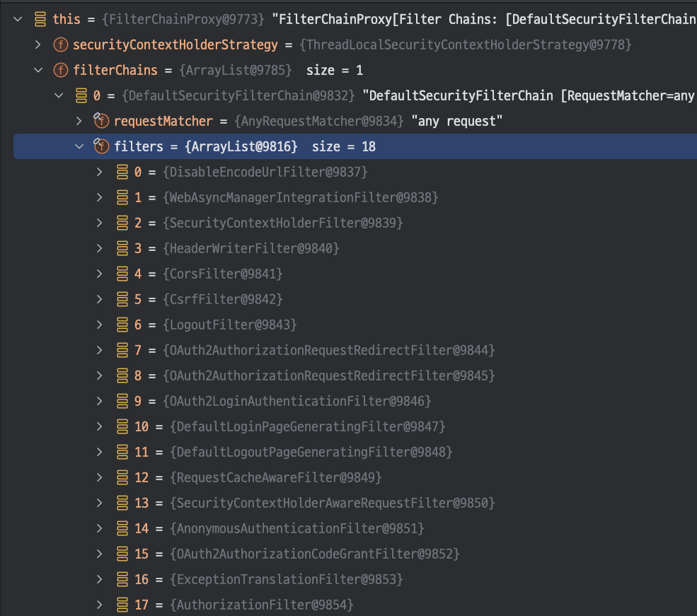Image resolution: width=697 pixels, height=616 pixels.
Task: Select the {CorsFilter@9841} value text
Action: (223, 274)
